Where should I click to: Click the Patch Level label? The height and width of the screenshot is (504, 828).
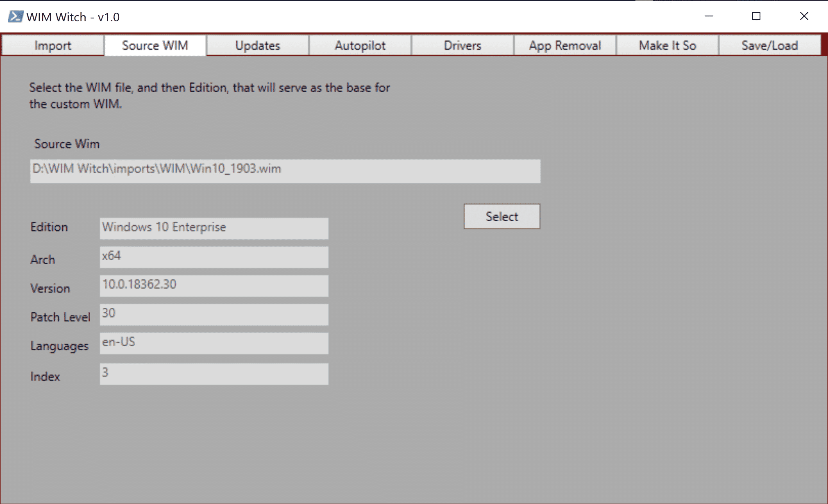60,317
